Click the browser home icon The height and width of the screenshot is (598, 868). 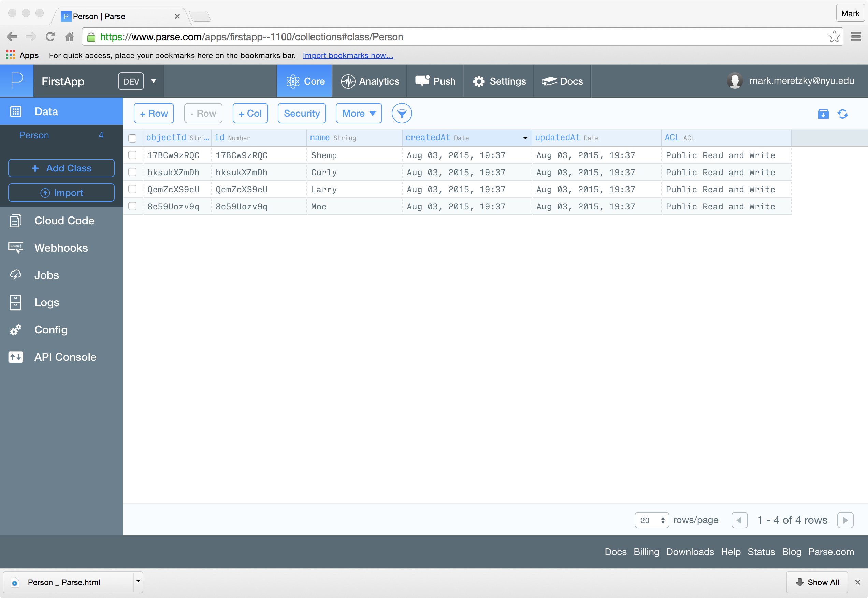[x=69, y=37]
